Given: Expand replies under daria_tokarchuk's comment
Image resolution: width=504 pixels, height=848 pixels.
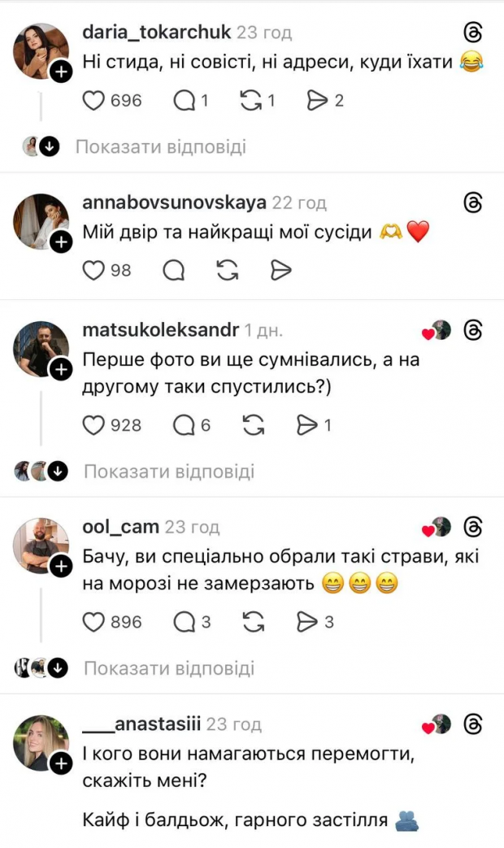Looking at the screenshot, I should tap(160, 147).
